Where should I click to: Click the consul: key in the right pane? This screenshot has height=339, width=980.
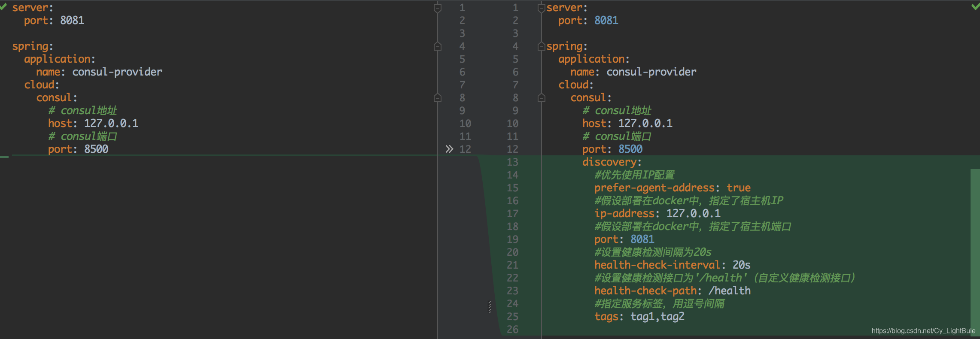tap(591, 97)
